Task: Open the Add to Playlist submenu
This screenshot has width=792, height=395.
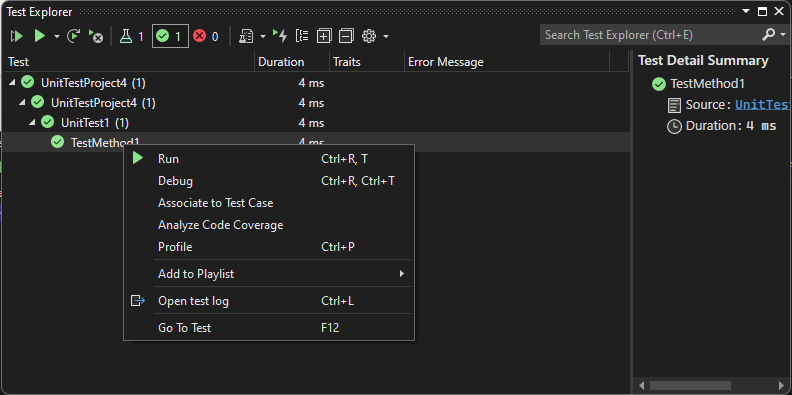Action: [x=269, y=274]
